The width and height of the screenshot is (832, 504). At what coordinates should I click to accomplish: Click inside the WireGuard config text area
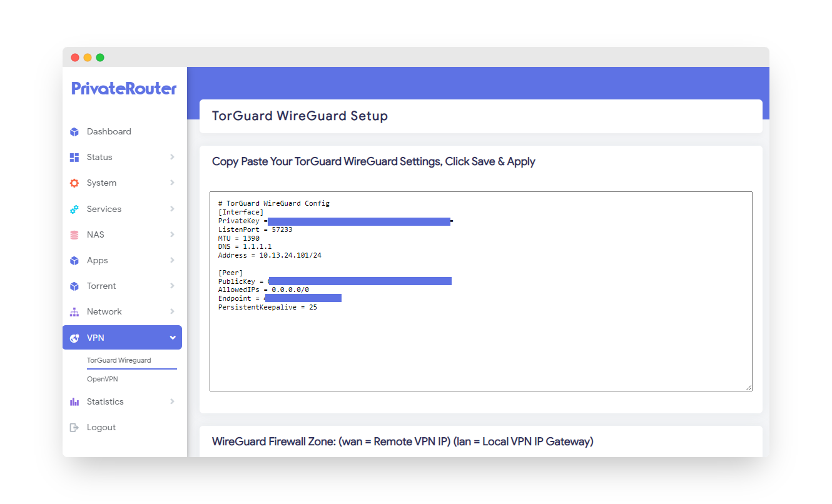click(481, 291)
